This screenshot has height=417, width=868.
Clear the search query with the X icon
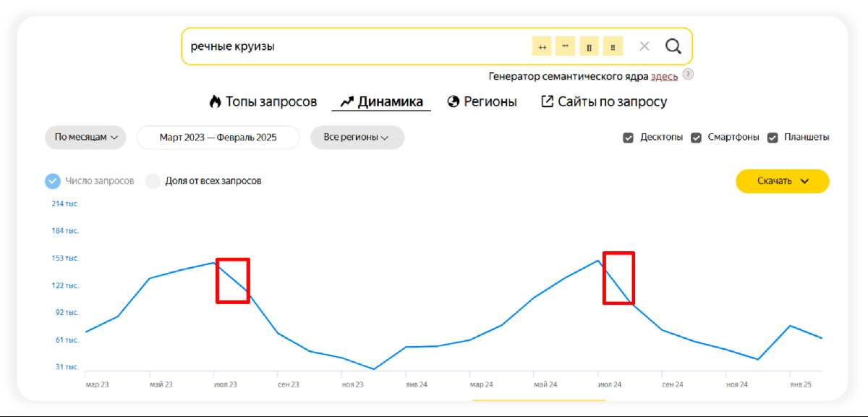coord(644,46)
